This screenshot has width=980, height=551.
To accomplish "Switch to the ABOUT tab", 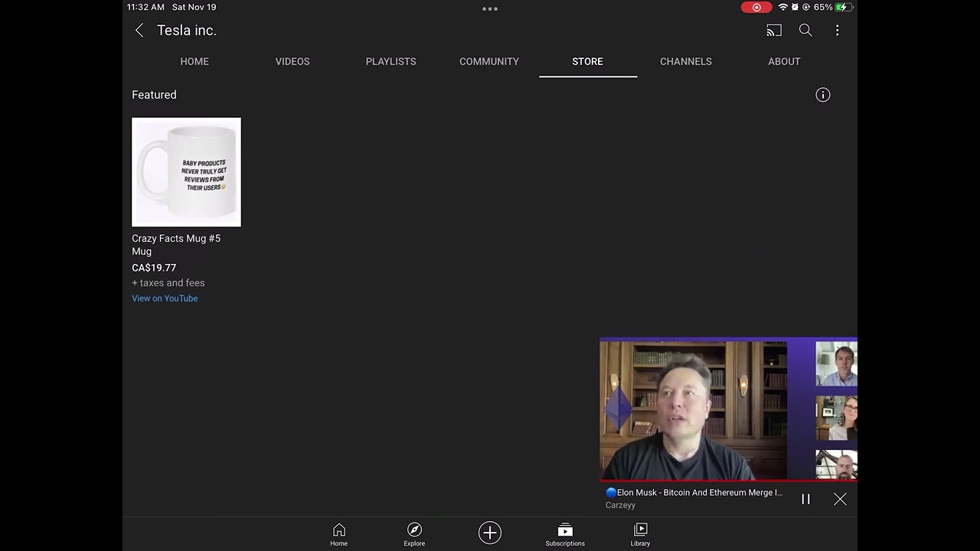I will [784, 61].
